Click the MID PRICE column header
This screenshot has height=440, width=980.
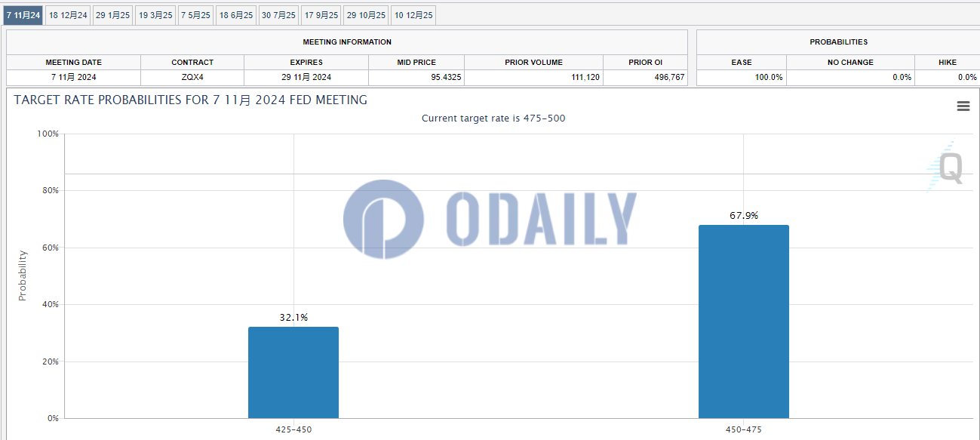tap(416, 63)
